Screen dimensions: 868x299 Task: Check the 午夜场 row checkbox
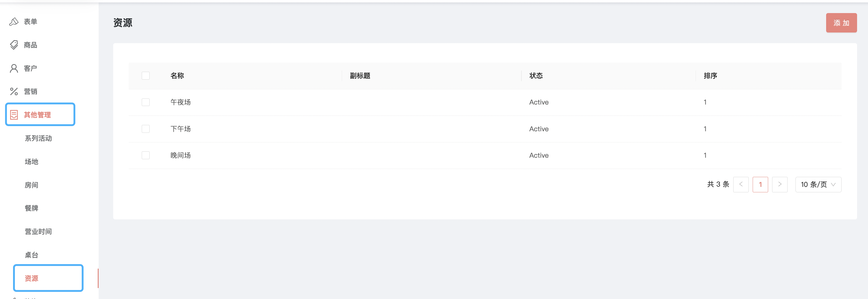(146, 102)
